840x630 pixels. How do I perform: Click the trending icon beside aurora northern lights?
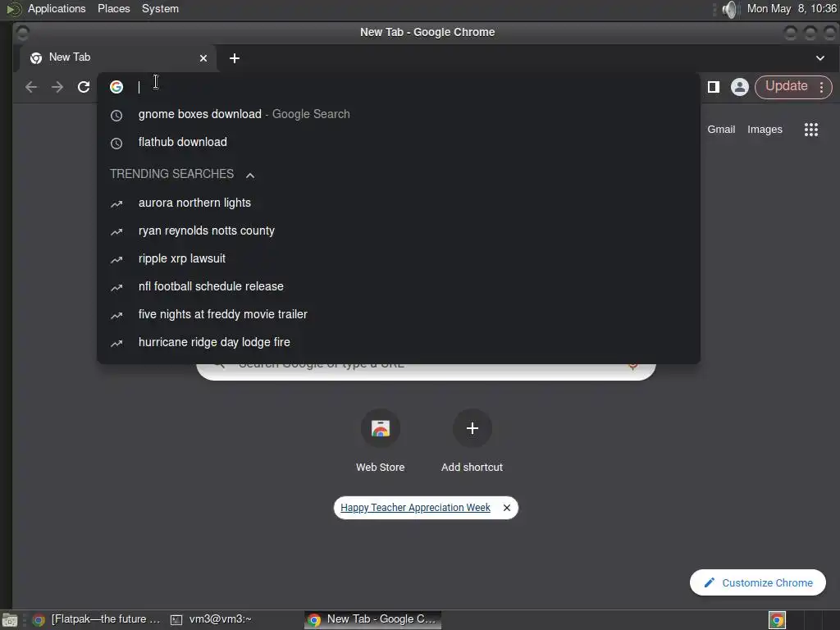116,203
